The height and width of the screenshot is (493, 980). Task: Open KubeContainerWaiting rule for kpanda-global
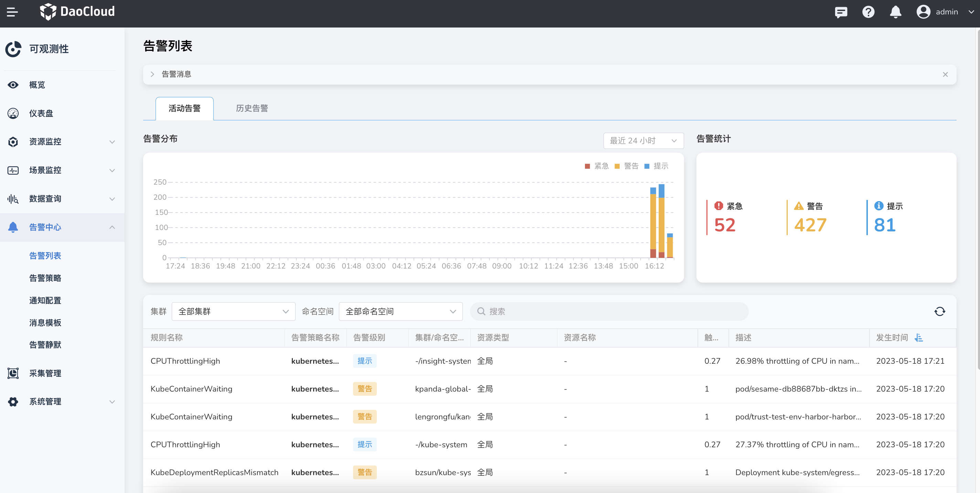191,389
